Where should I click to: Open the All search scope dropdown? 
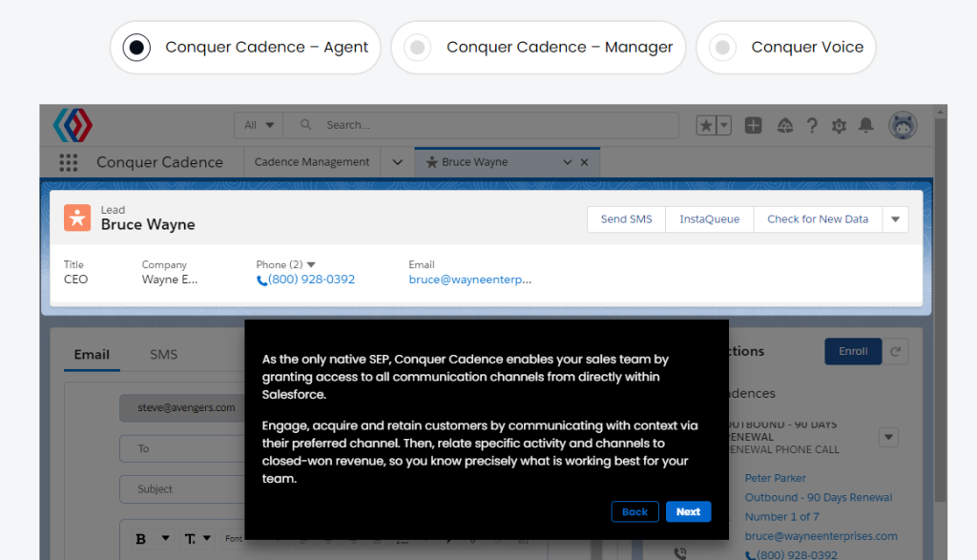pyautogui.click(x=259, y=125)
